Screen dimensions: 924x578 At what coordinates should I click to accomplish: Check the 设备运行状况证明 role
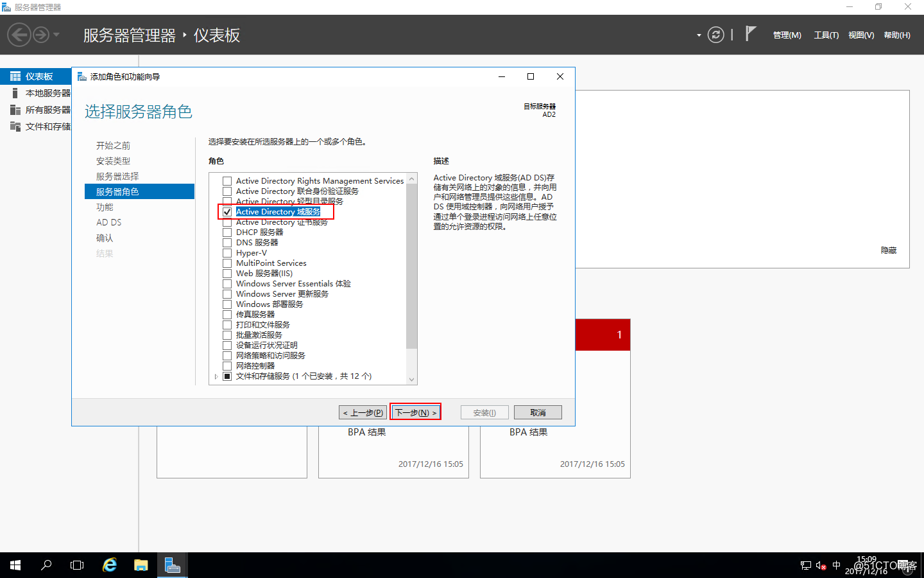coord(227,346)
